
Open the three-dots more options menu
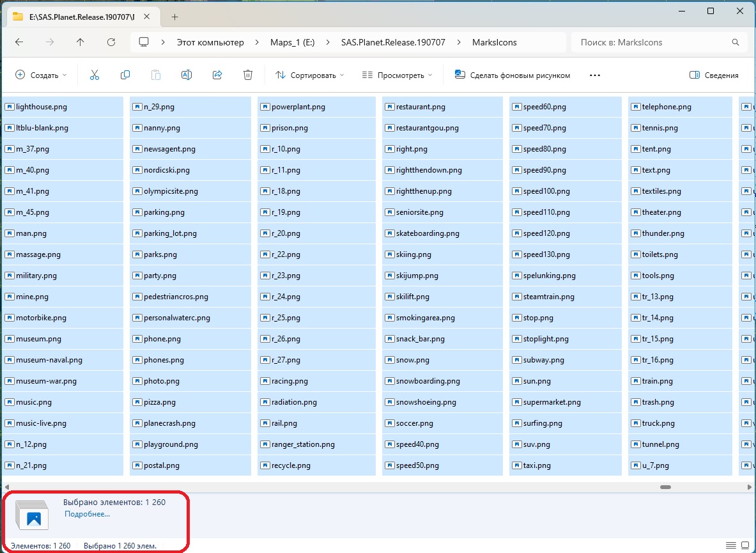(x=595, y=75)
